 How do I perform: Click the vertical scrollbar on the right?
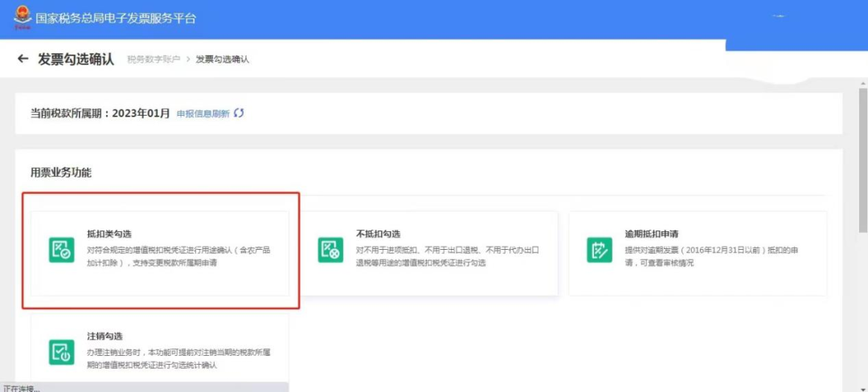[x=862, y=161]
